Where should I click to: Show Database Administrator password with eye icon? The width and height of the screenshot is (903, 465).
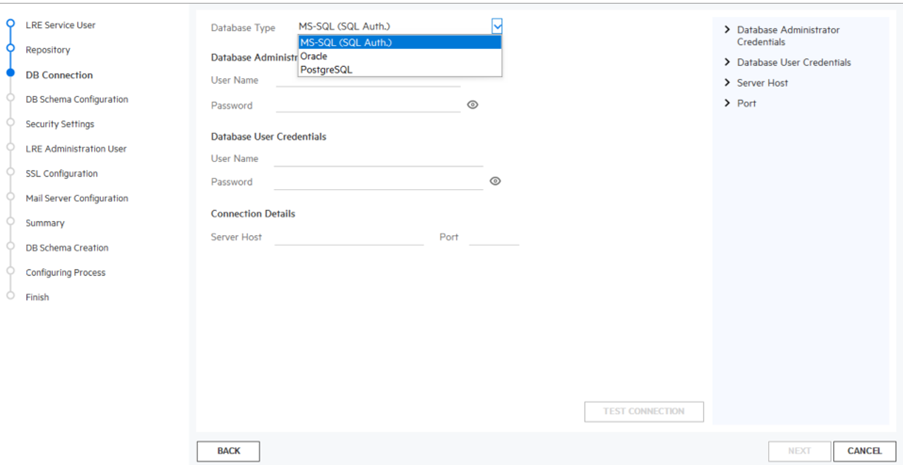click(473, 105)
